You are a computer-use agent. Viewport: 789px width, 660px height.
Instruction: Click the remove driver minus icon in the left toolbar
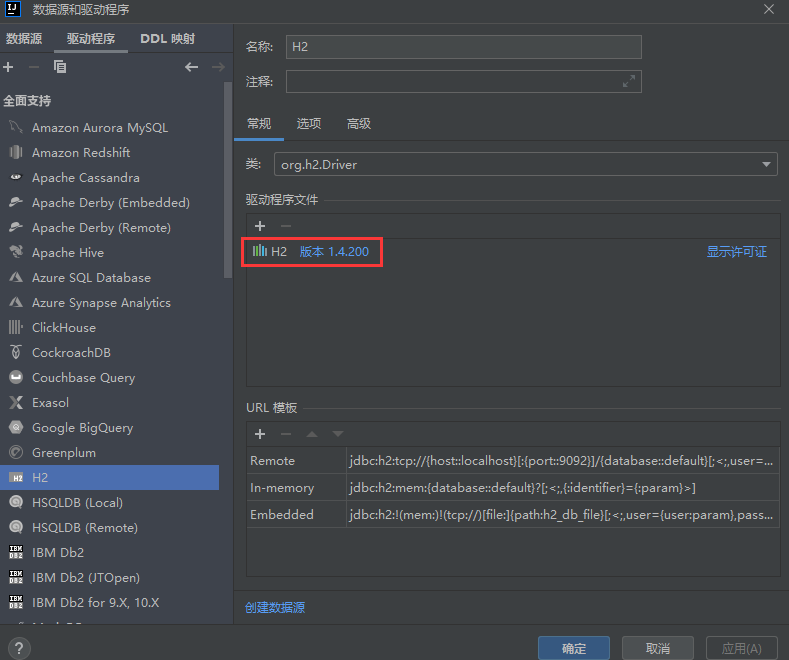[x=34, y=67]
